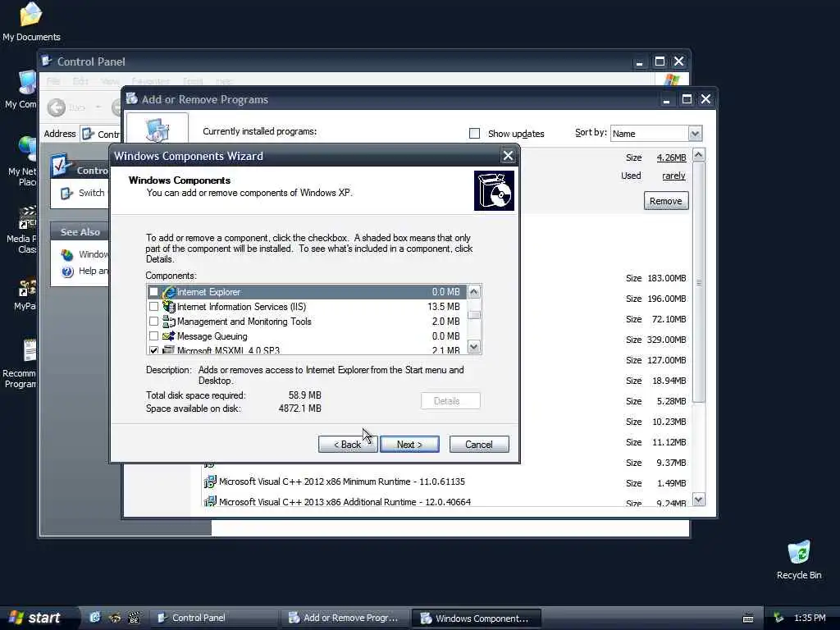Click the components list scrollbar thumb

coord(473,314)
